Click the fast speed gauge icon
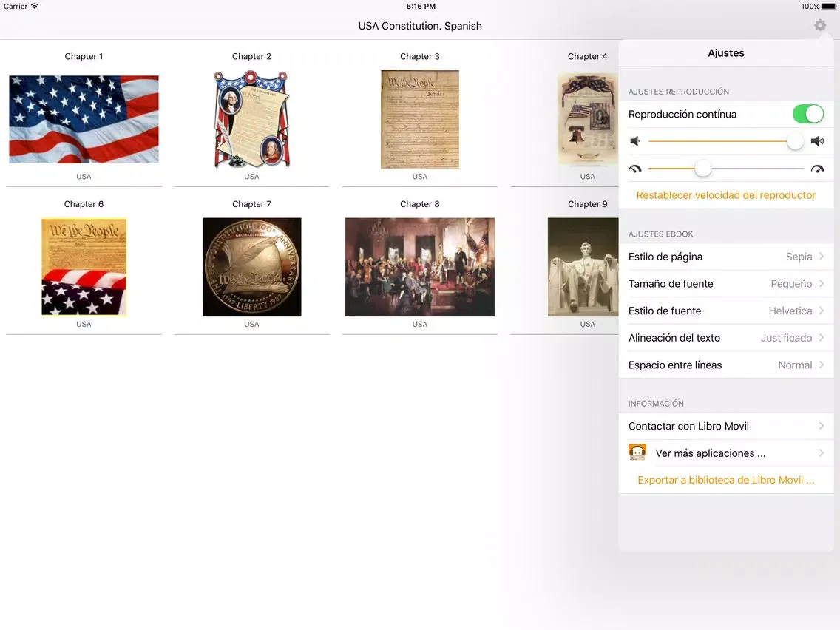The image size is (840, 630). (x=817, y=169)
